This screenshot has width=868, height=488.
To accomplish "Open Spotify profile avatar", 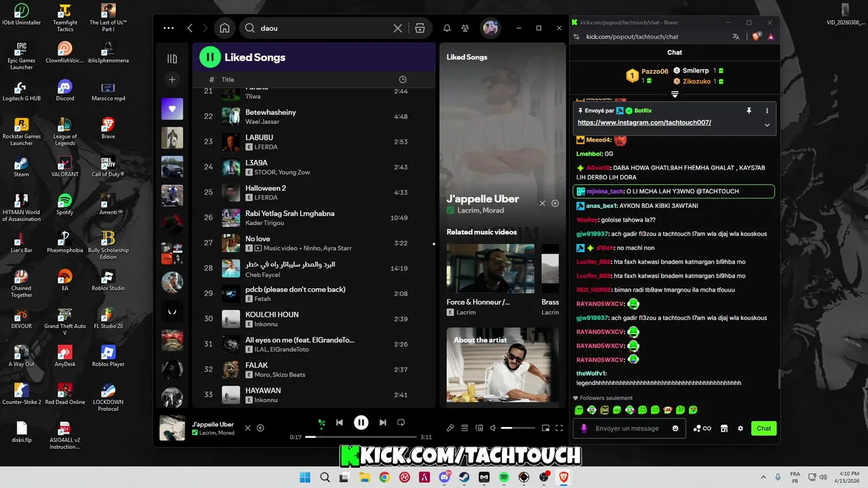I will coord(490,28).
